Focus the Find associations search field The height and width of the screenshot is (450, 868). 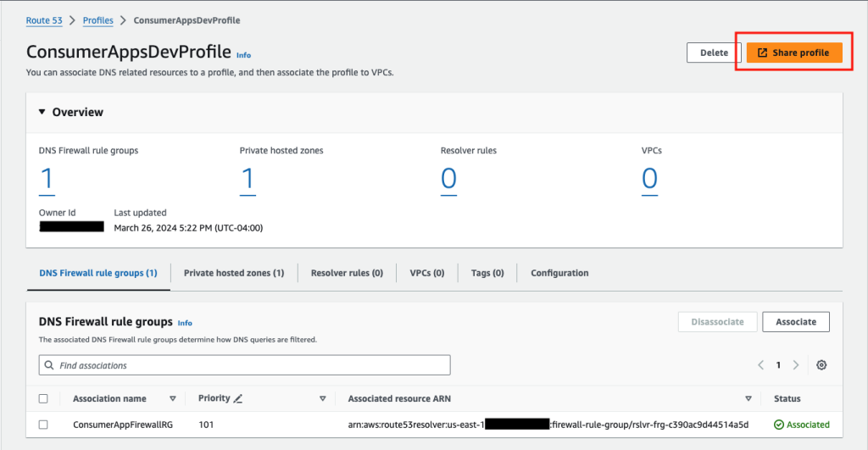tap(245, 365)
